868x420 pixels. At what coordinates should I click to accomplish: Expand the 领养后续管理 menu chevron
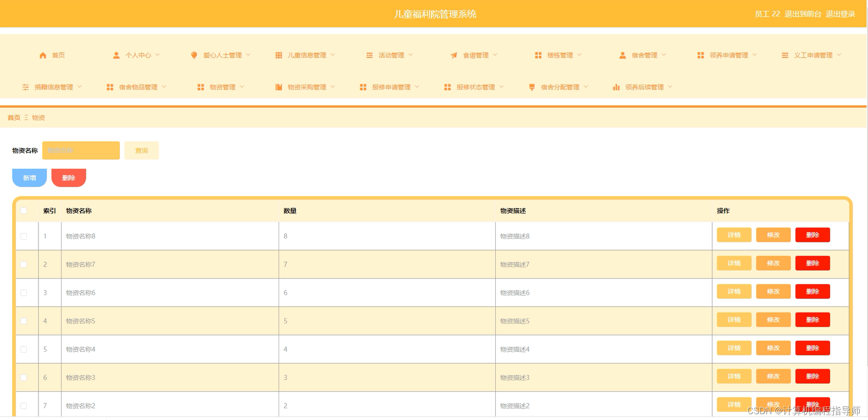click(670, 86)
